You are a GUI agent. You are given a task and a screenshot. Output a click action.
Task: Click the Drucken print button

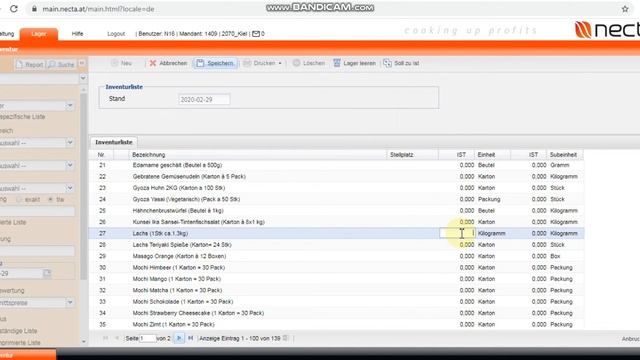pos(260,63)
